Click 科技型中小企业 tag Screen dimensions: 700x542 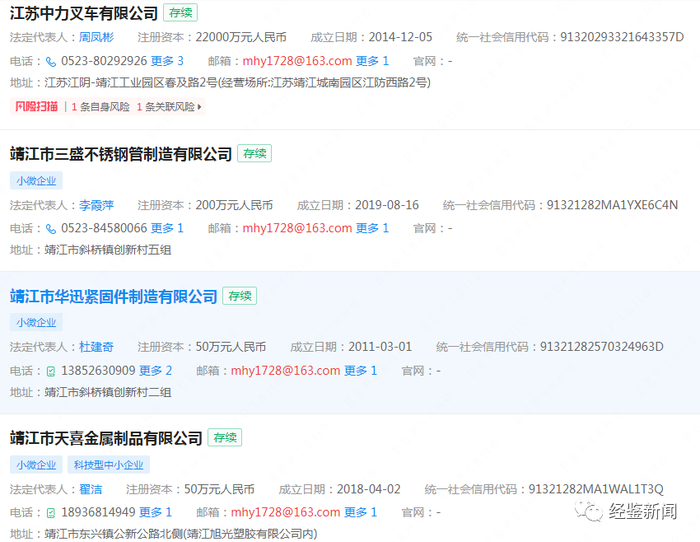coord(108,465)
